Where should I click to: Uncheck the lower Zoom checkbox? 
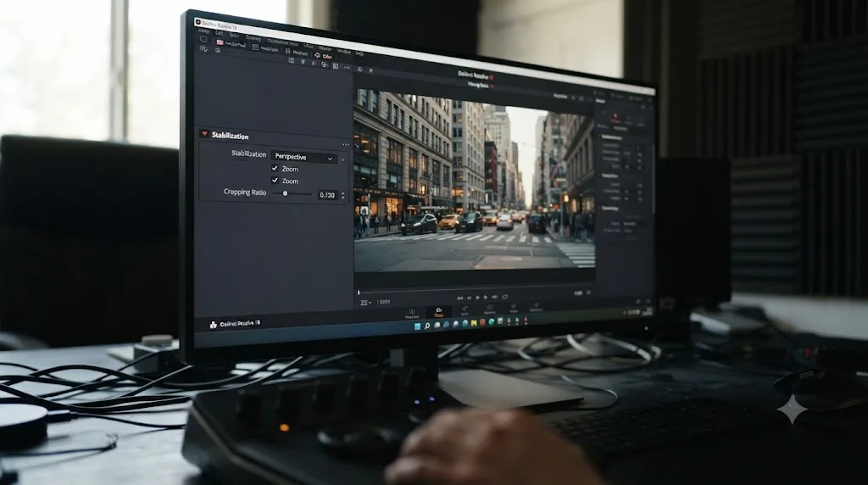pos(275,180)
